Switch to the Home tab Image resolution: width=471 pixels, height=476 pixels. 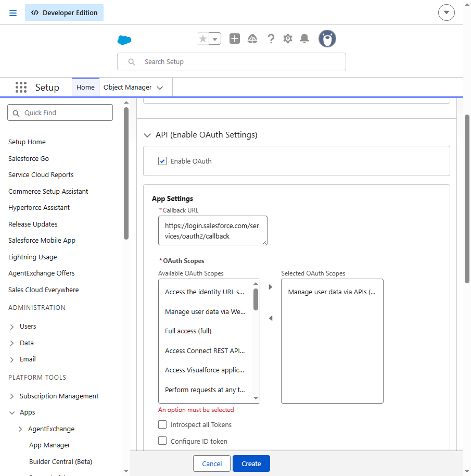[x=85, y=87]
